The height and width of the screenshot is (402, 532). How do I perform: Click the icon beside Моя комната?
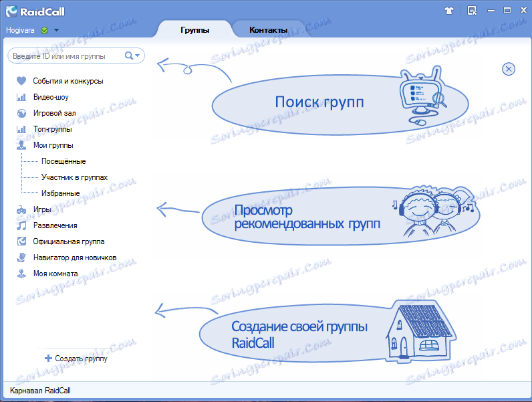[x=21, y=274]
